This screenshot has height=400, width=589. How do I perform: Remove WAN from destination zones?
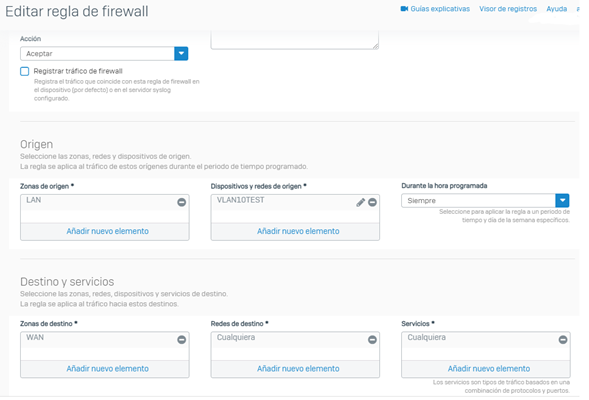point(181,340)
